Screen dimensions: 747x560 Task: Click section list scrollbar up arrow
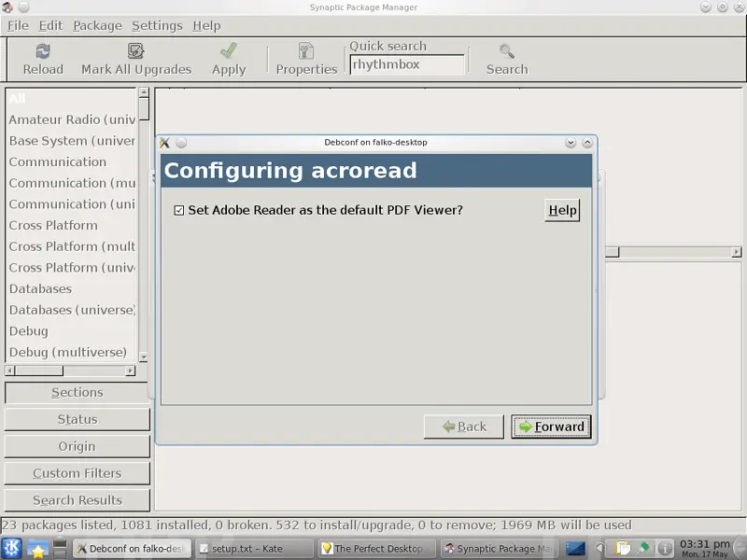pyautogui.click(x=144, y=92)
